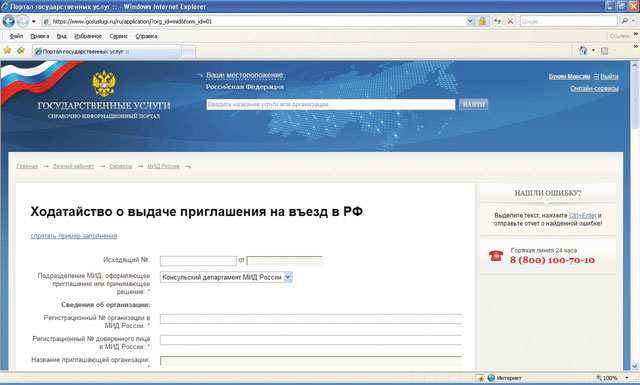Image resolution: width=640 pixels, height=385 pixels.
Task: Expand the address bar history dropdown
Action: pos(470,21)
